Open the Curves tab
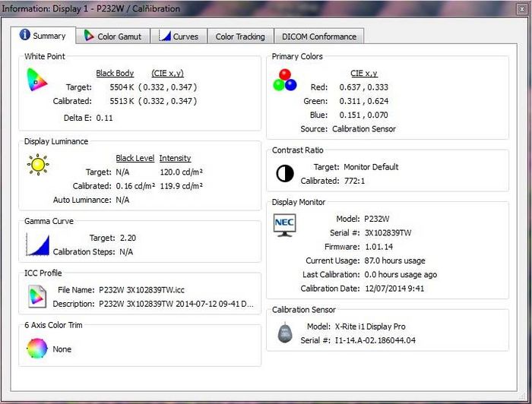Viewport: 532px width, 404px height. [x=179, y=36]
